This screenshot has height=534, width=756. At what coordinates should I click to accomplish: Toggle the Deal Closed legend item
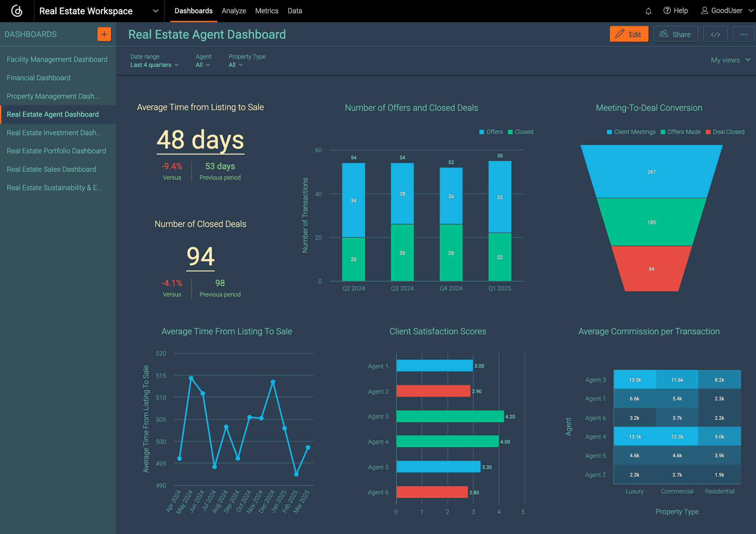point(725,132)
